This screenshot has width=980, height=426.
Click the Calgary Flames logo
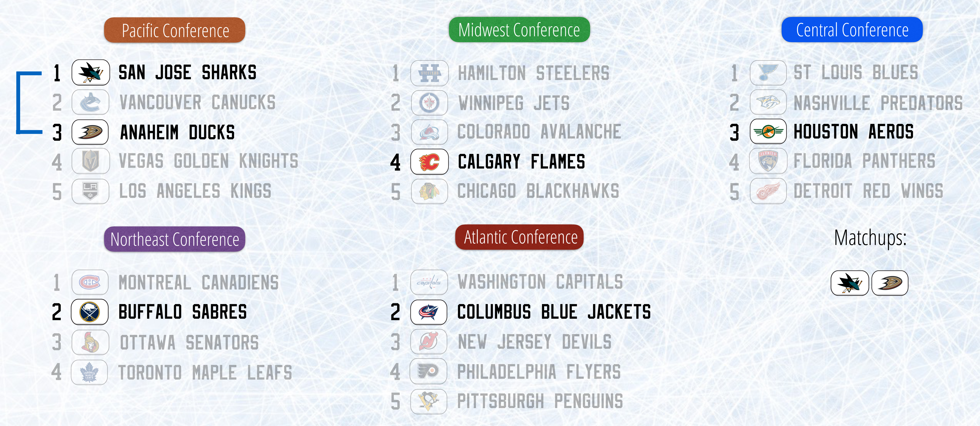click(429, 162)
